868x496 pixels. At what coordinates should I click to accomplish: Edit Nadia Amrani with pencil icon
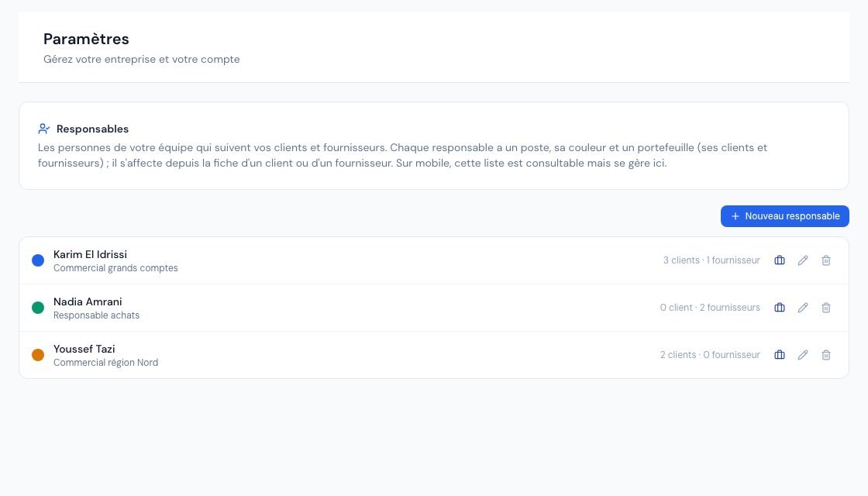[803, 308]
